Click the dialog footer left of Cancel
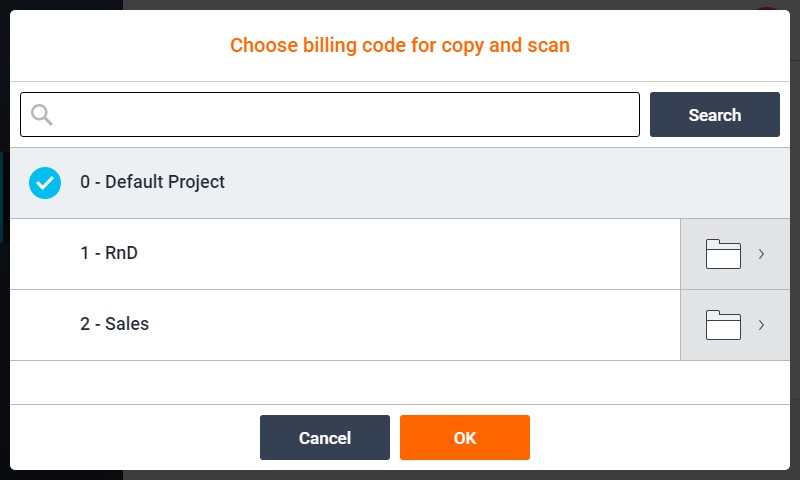 pyautogui.click(x=130, y=438)
